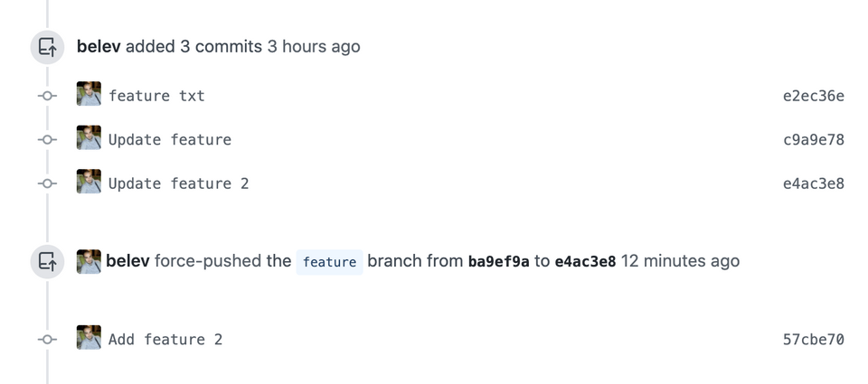This screenshot has height=384, width=868.
Task: Open commit hash 57cbe70
Action: 813,340
